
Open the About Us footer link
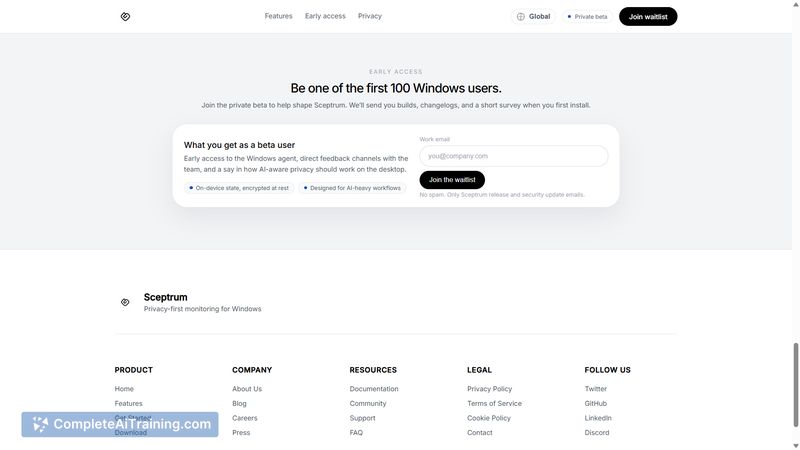point(247,389)
